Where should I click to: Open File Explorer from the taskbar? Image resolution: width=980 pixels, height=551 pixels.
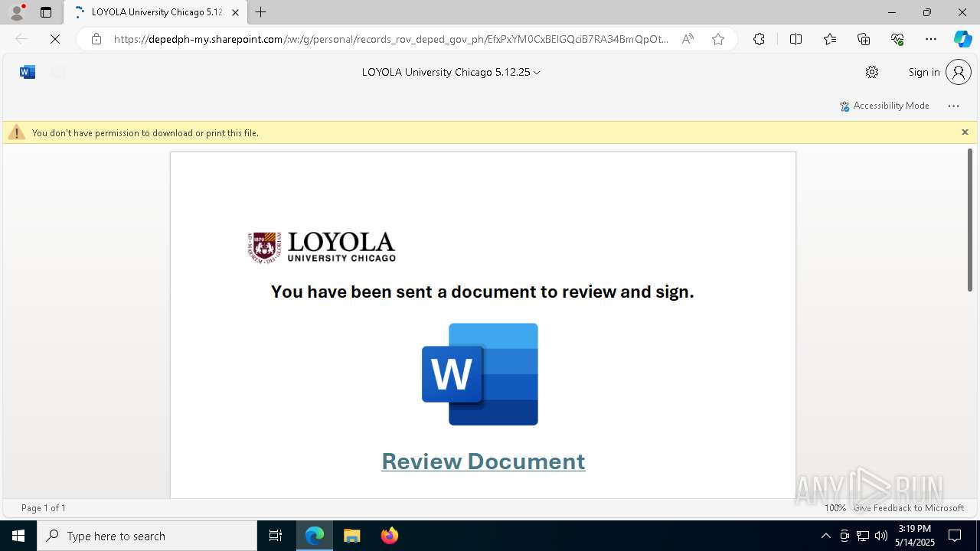click(352, 536)
